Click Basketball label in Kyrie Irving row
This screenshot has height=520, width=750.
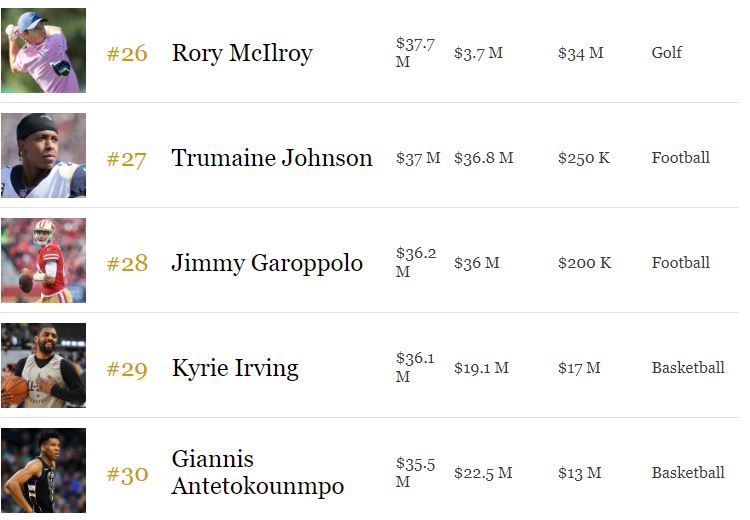click(688, 367)
